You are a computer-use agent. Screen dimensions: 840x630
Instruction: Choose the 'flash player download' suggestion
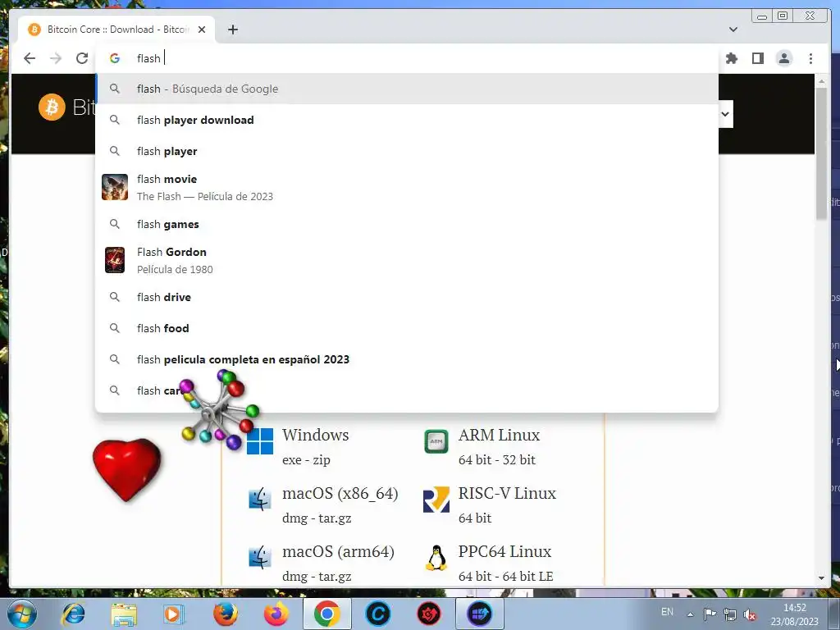point(407,120)
